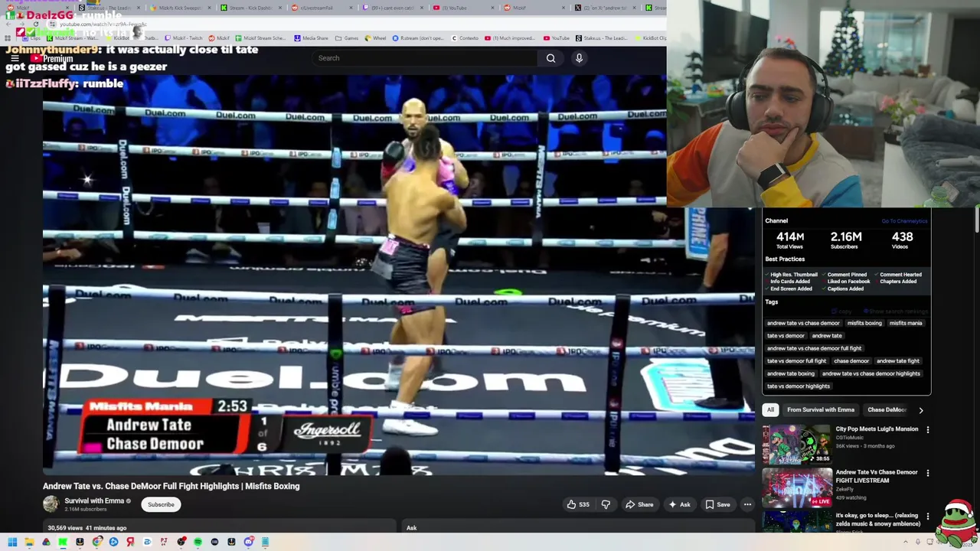Click the Windows Start button
This screenshot has height=551, width=980.
coord(12,542)
